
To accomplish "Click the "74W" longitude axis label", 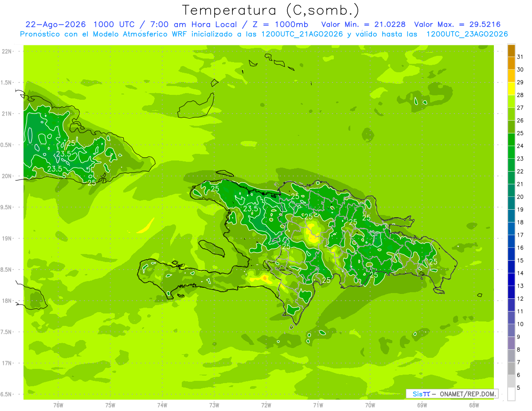I will coord(162,405).
